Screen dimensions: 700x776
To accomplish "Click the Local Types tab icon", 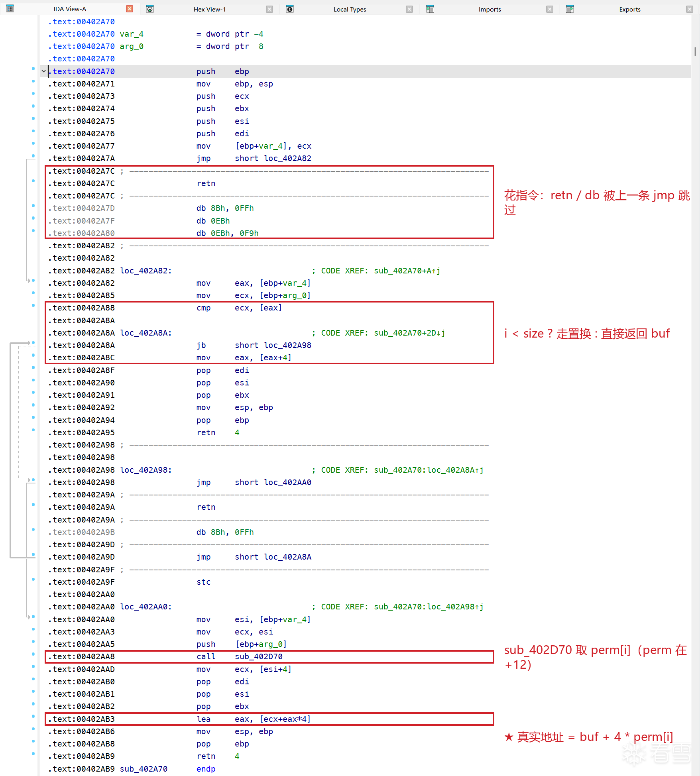I will [x=290, y=9].
